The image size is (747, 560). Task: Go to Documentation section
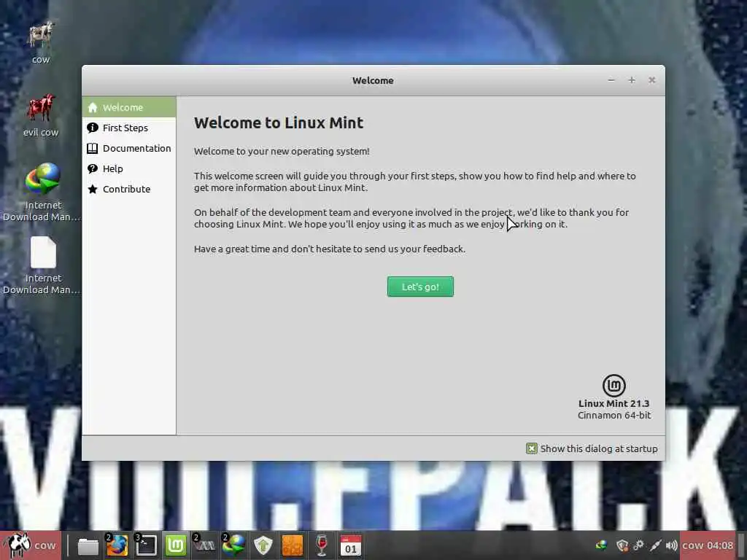129,148
